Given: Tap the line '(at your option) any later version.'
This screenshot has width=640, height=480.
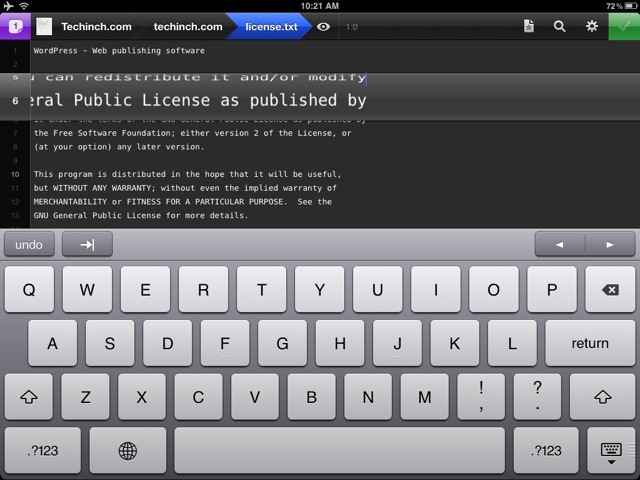Looking at the screenshot, I should (x=119, y=147).
